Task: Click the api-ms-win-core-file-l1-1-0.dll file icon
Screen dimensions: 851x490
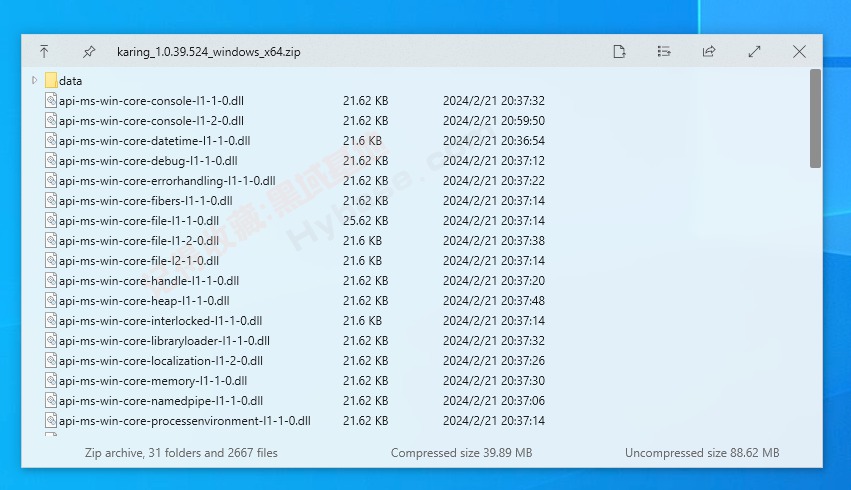Action: point(51,220)
